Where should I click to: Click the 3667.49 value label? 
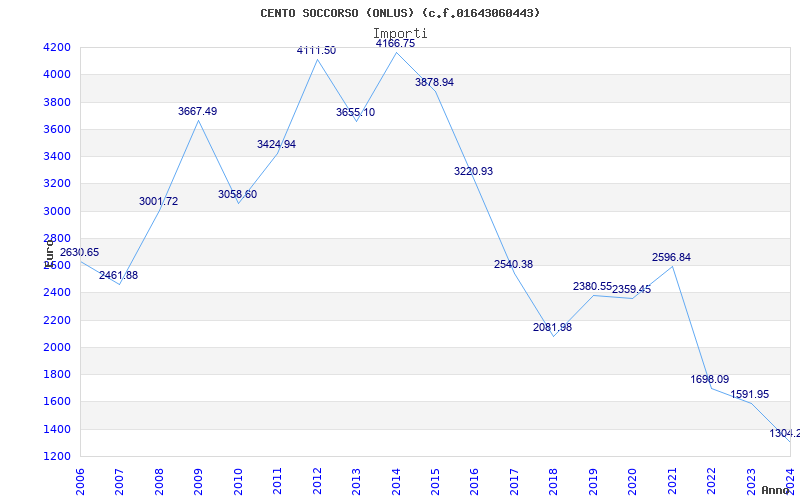(197, 111)
